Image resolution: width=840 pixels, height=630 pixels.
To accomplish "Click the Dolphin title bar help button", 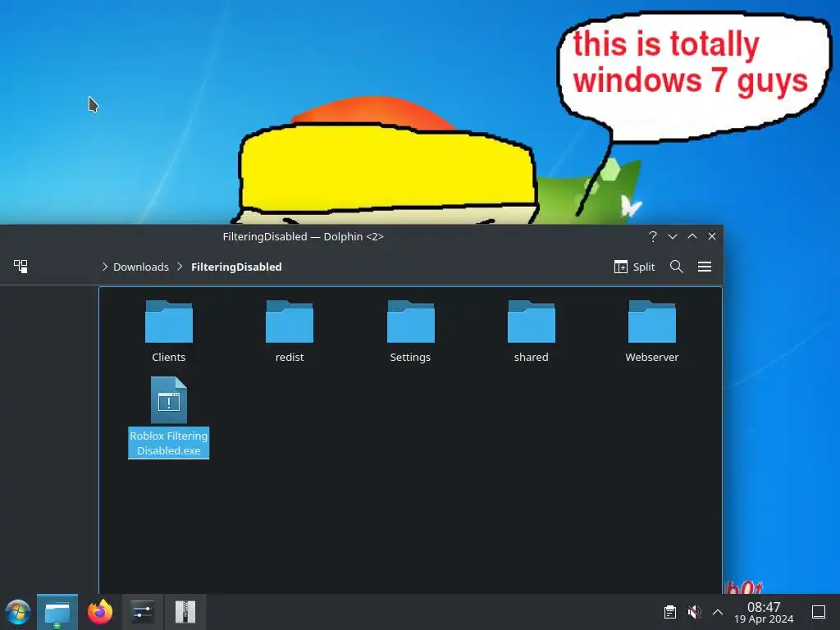I will [652, 236].
